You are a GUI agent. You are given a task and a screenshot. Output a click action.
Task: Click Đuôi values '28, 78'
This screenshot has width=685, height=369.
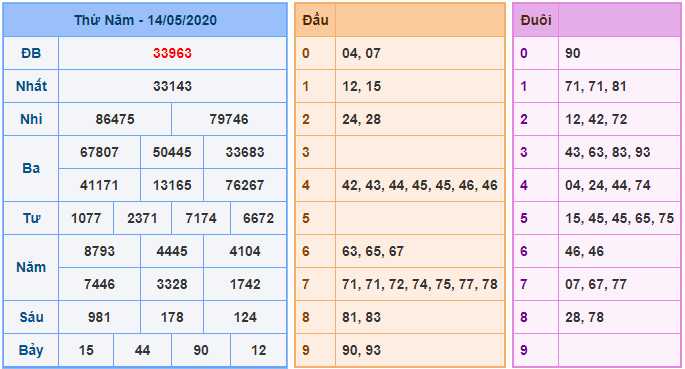pos(584,317)
